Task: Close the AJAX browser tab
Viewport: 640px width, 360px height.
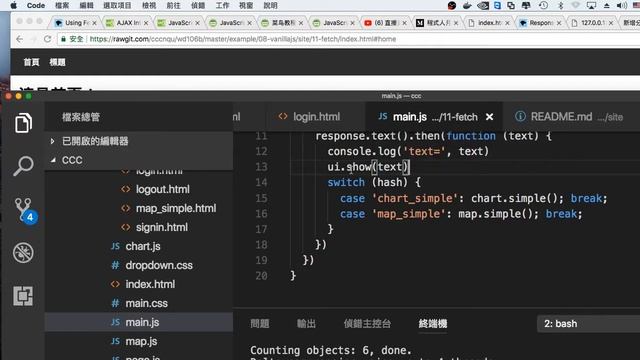Action: (x=146, y=23)
